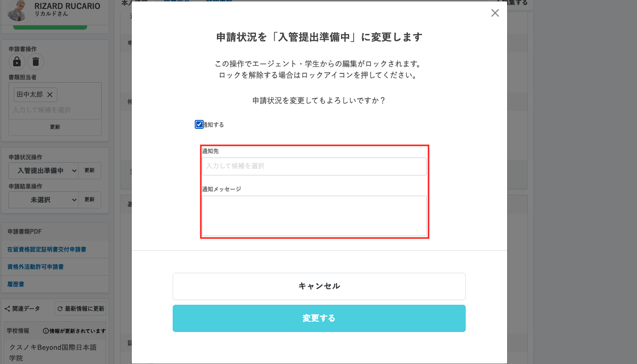This screenshot has width=637, height=364.
Task: Open the 履歴書 PDF link
Action: pyautogui.click(x=16, y=285)
